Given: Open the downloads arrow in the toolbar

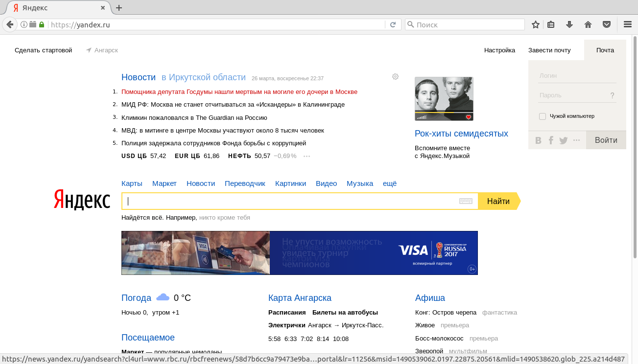Looking at the screenshot, I should point(569,24).
